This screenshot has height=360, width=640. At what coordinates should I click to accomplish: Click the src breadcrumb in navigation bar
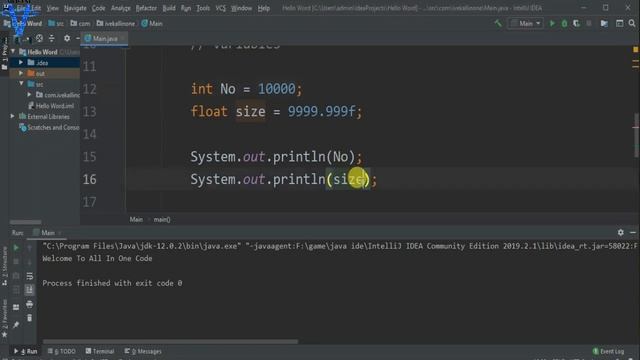[x=56, y=24]
